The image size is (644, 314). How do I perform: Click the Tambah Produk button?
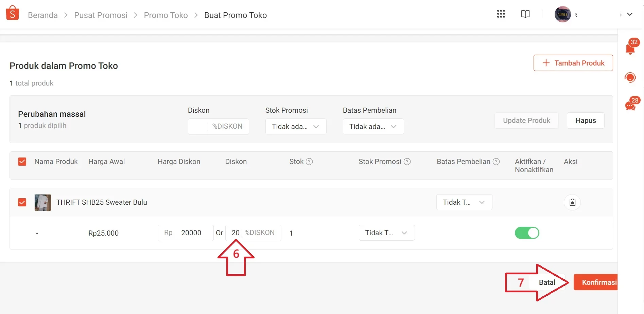(573, 63)
